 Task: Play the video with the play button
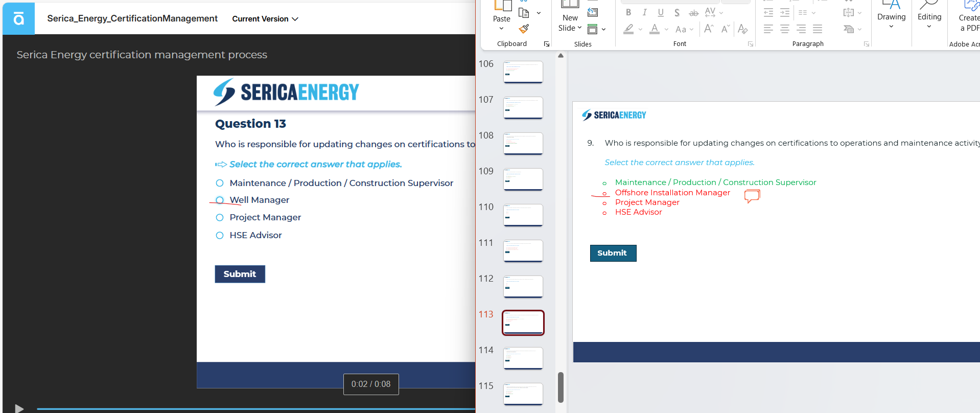point(19,408)
